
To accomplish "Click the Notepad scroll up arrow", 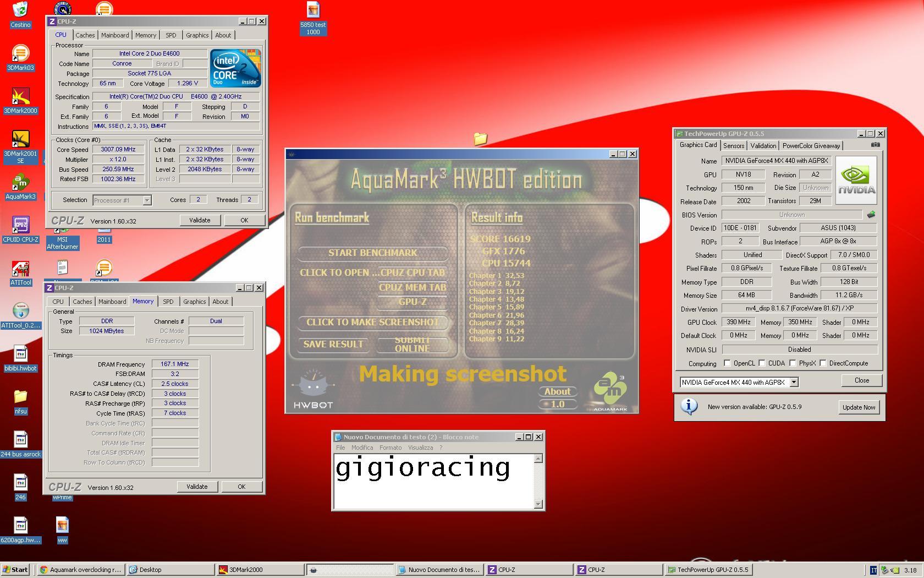I will [538, 459].
